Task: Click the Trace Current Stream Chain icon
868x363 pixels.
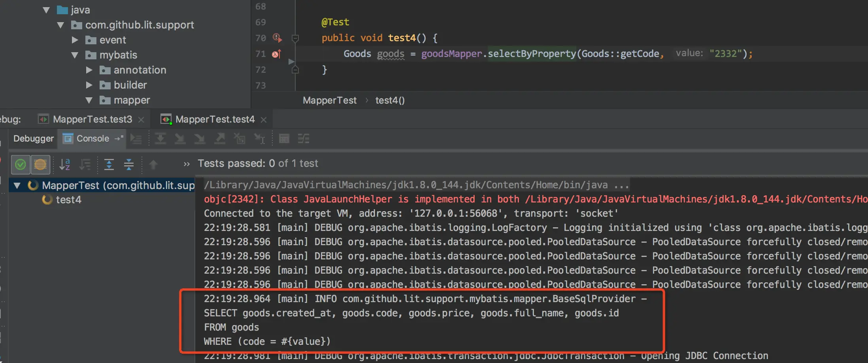Action: (304, 139)
